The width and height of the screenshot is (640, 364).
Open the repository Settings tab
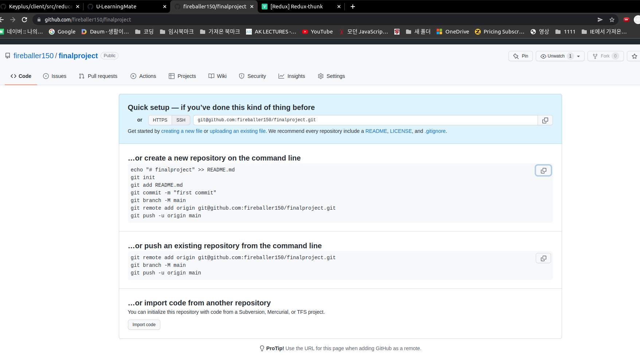point(331,76)
